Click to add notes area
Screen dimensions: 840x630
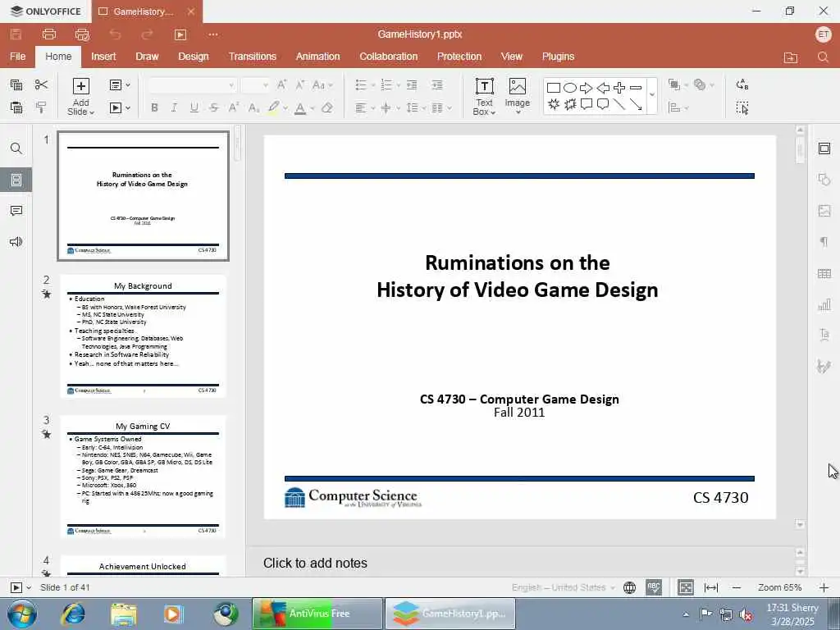(315, 563)
